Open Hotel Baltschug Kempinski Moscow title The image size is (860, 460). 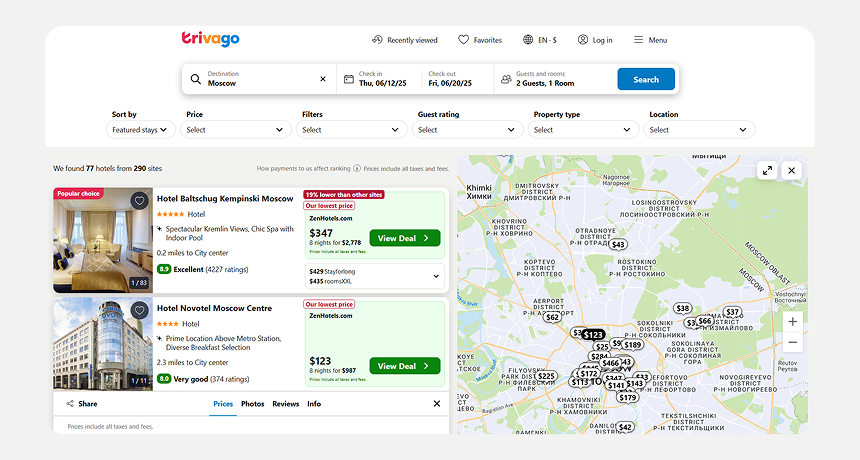click(x=225, y=198)
